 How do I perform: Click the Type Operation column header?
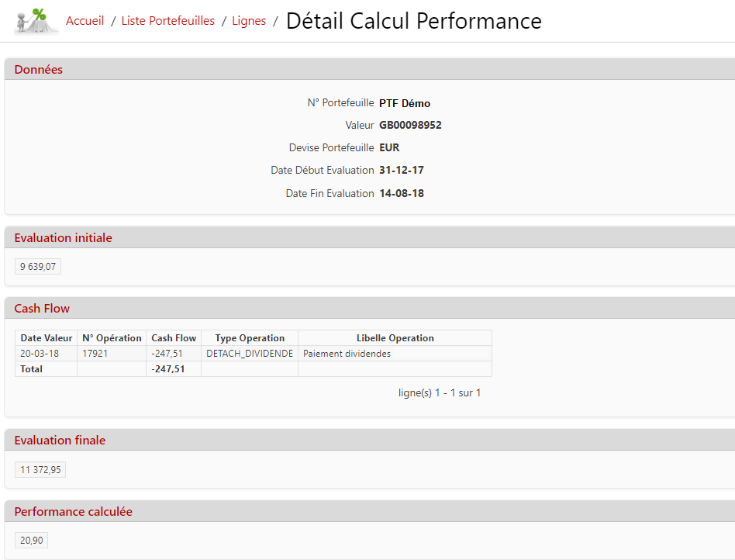[x=250, y=338]
